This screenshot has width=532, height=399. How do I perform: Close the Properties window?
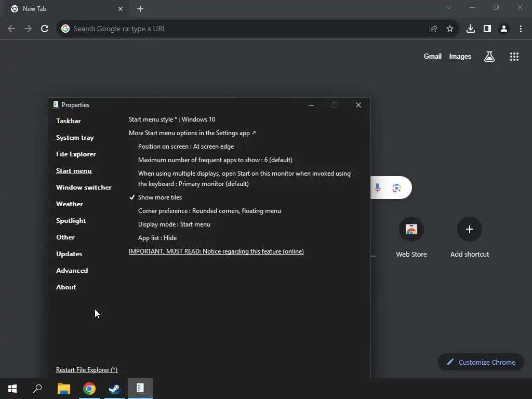[x=358, y=105]
